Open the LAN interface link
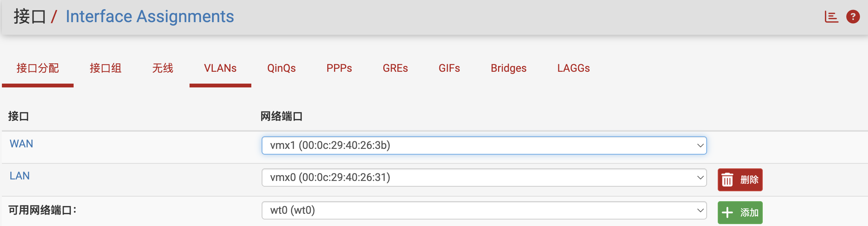The height and width of the screenshot is (226, 868). coord(19,176)
